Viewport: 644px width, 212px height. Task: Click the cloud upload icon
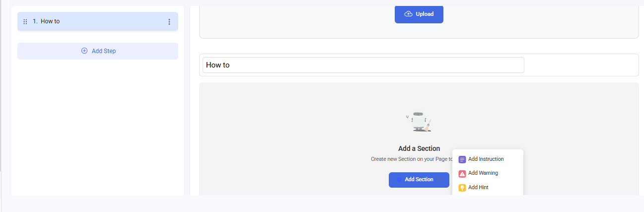tap(409, 14)
